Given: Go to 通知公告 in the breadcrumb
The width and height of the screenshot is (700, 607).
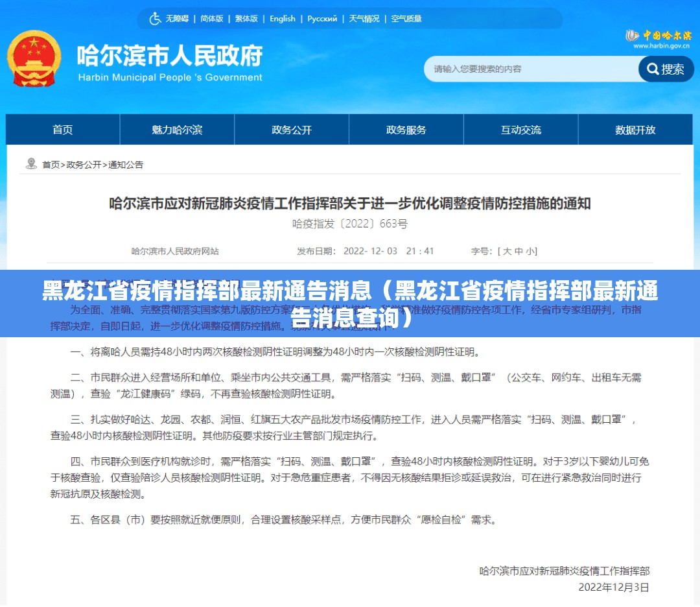Looking at the screenshot, I should (x=126, y=165).
